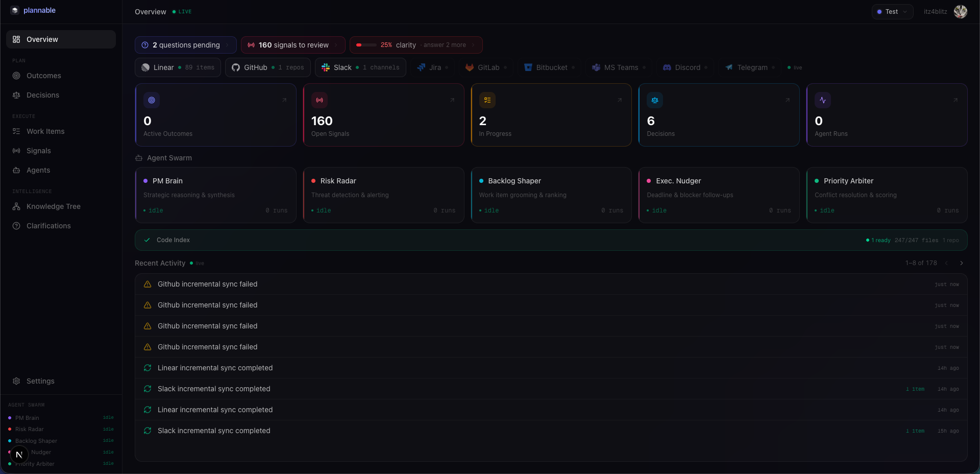Expand the Agent Runs card arrow
This screenshot has height=474, width=980.
click(955, 100)
